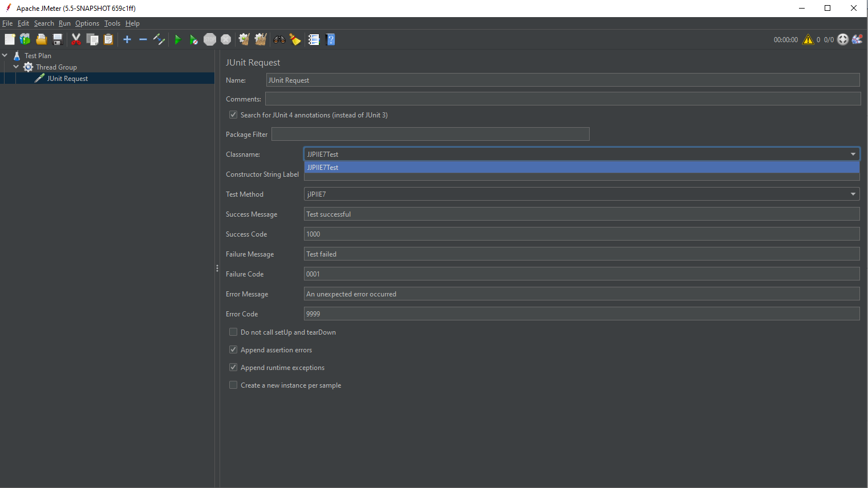Start the test with green play icon
This screenshot has height=488, width=868.
(178, 39)
